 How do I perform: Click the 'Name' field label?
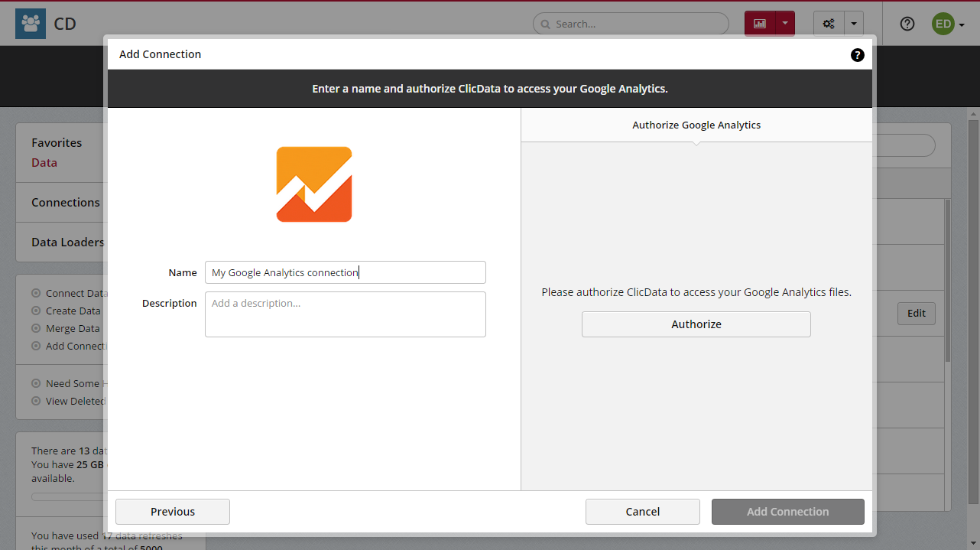coord(183,272)
